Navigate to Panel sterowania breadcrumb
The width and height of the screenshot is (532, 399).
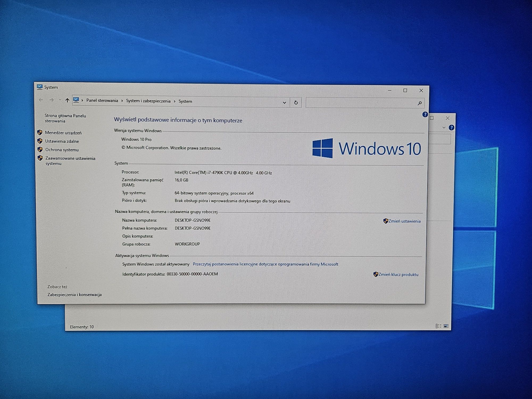click(102, 101)
